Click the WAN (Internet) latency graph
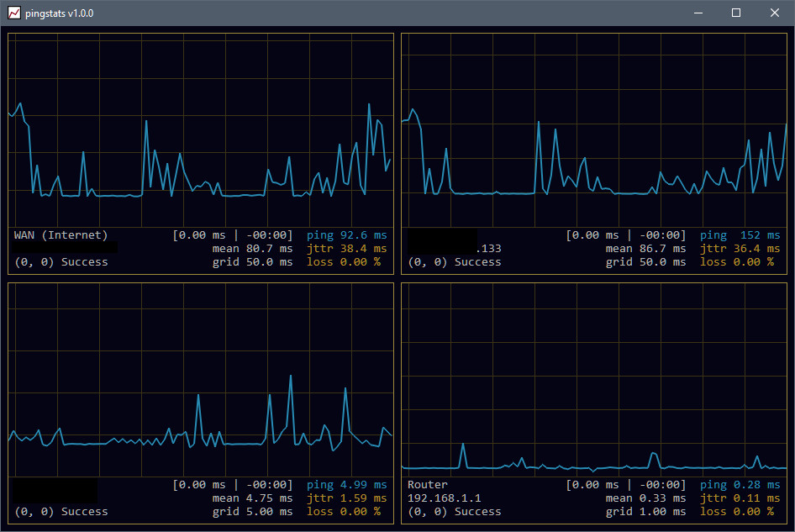The width and height of the screenshot is (795, 532). click(x=201, y=130)
